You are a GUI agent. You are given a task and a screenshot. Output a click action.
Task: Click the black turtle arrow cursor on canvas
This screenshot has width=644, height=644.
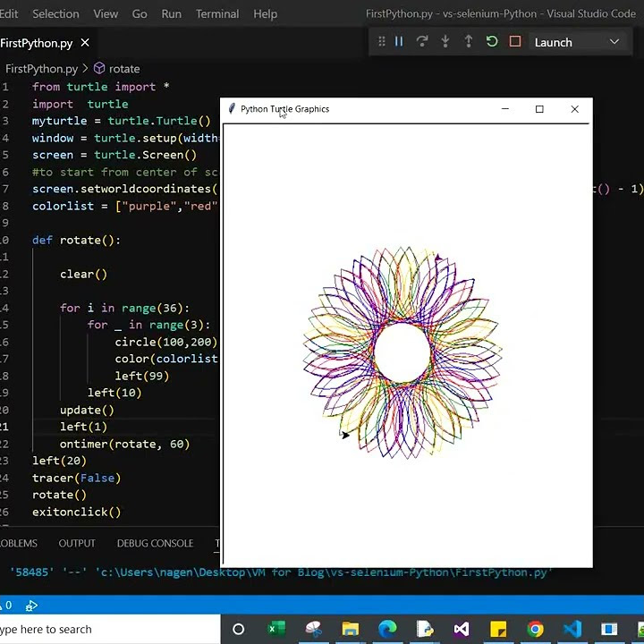pos(345,435)
